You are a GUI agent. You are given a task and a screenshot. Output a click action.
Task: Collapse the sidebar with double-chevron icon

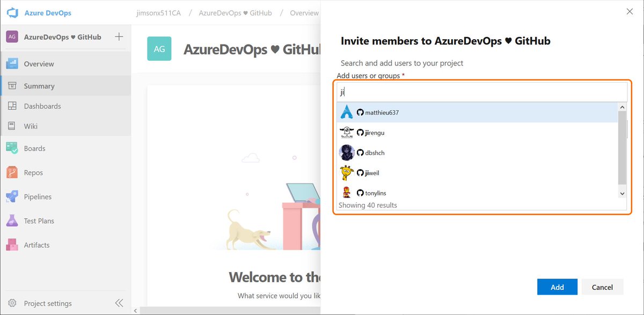pos(119,303)
